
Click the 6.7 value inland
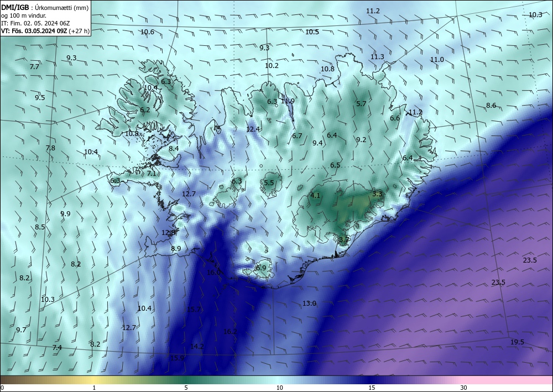(297, 135)
